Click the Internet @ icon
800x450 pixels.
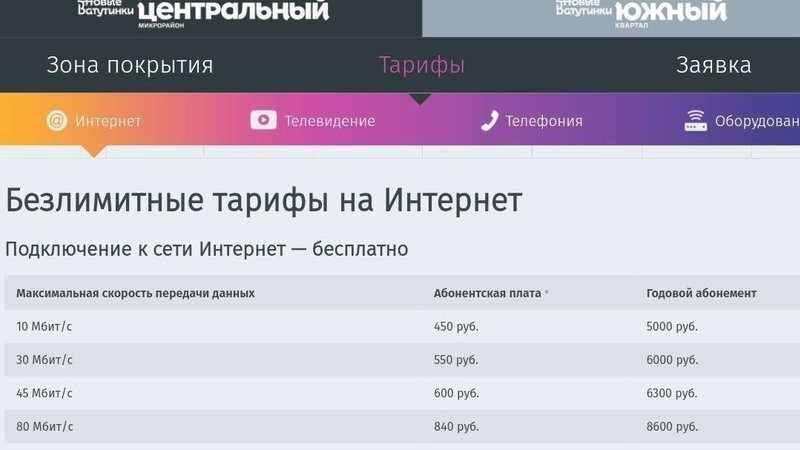tap(57, 121)
